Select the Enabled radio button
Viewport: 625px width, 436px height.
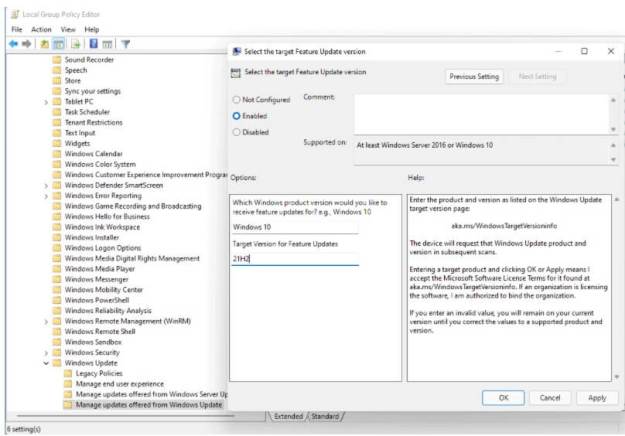click(x=236, y=116)
